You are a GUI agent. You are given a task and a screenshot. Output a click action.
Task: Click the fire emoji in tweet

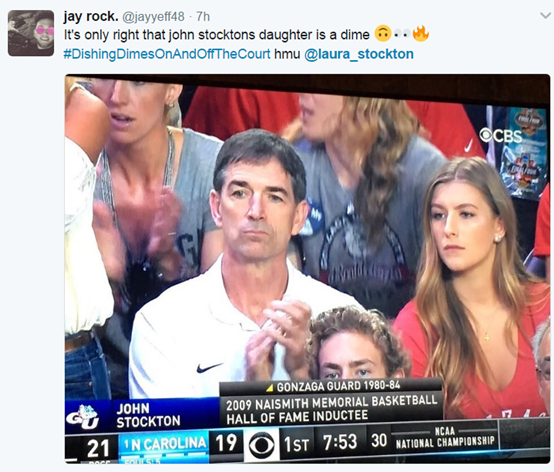coord(420,34)
